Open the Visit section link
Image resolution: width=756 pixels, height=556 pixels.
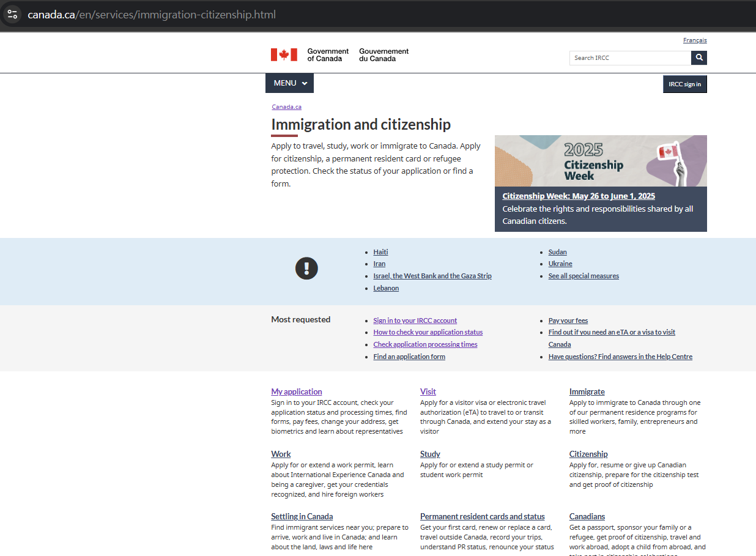pos(428,391)
